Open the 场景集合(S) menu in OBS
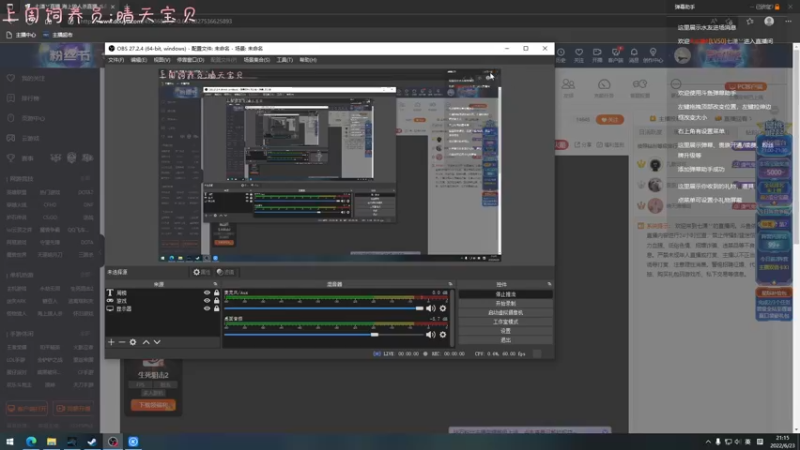Screen dimensions: 800x450 tap(257, 60)
